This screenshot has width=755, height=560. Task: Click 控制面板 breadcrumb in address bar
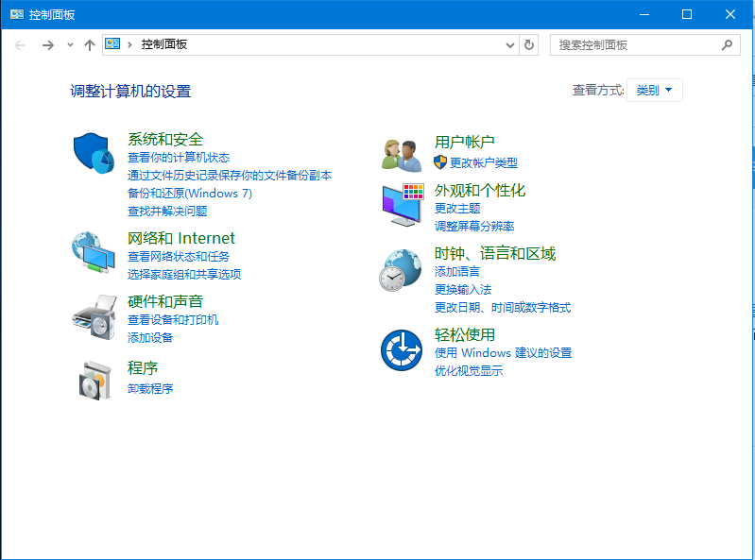pyautogui.click(x=164, y=44)
